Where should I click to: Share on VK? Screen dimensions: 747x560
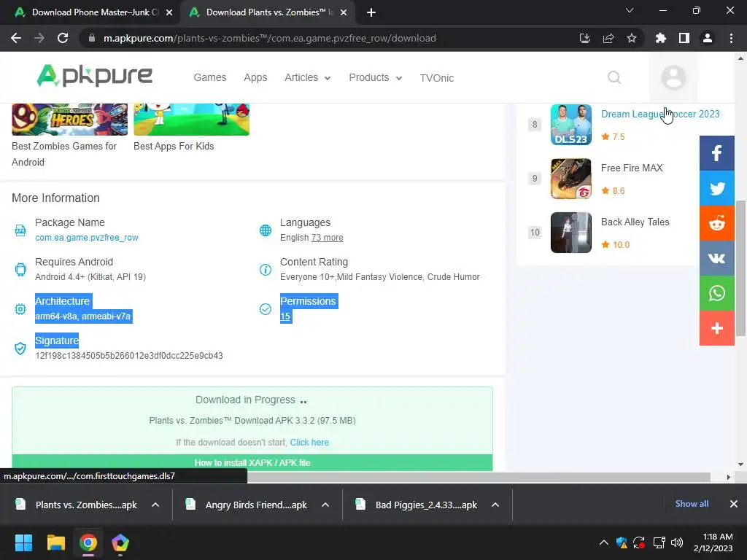pyautogui.click(x=716, y=258)
